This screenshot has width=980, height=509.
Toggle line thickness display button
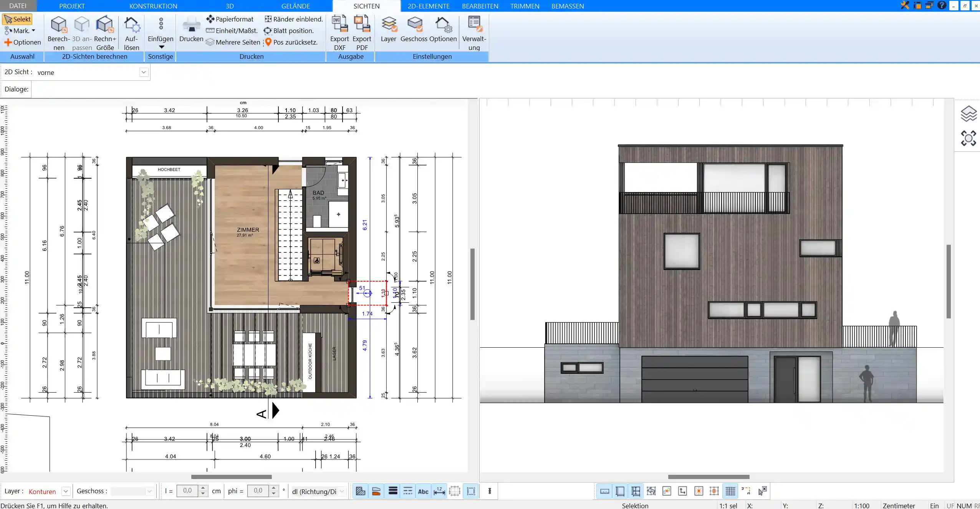point(392,491)
